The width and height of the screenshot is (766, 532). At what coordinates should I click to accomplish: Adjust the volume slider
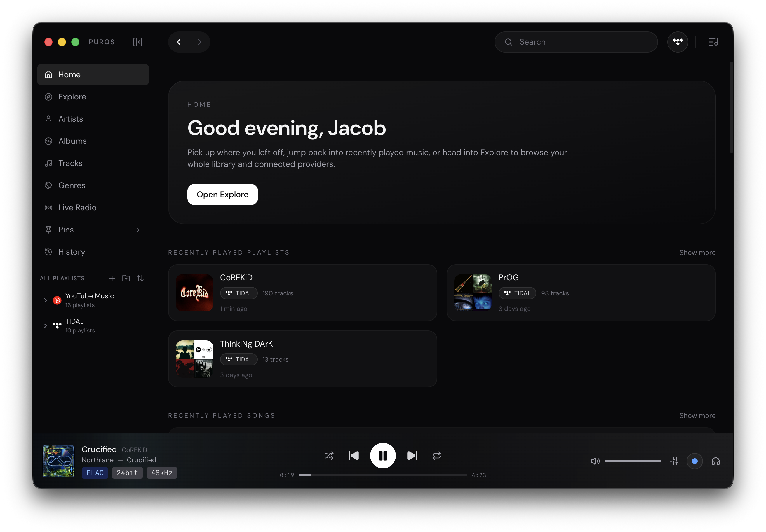coord(633,461)
